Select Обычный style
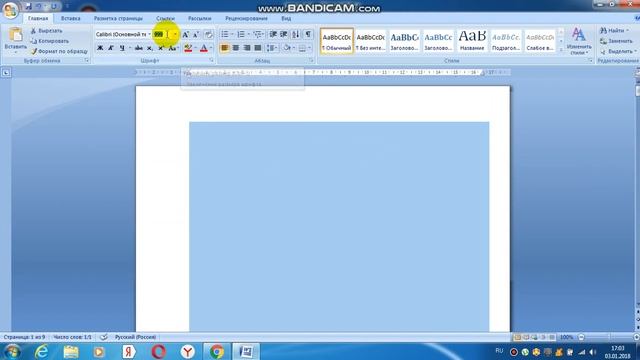 pyautogui.click(x=337, y=41)
